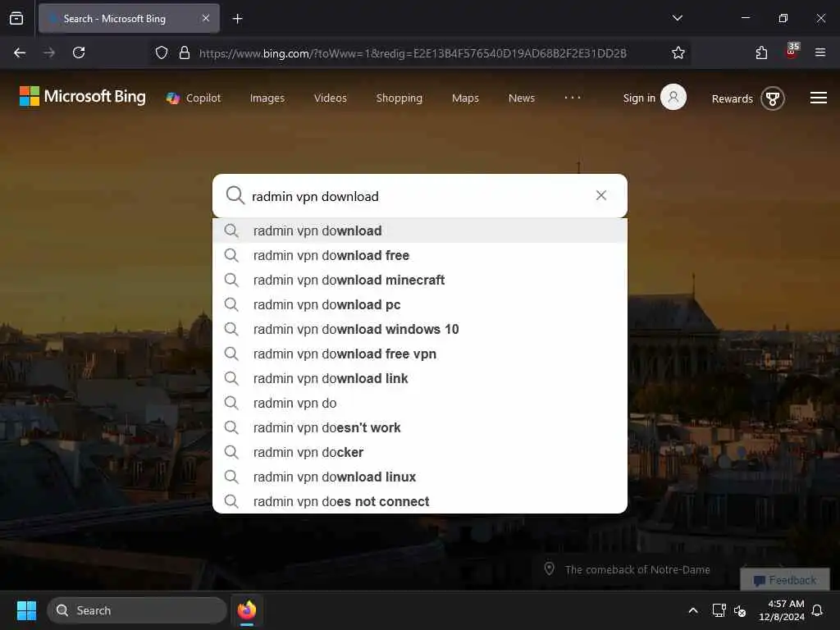Click the Firefox View icon in tab strip

(x=16, y=18)
